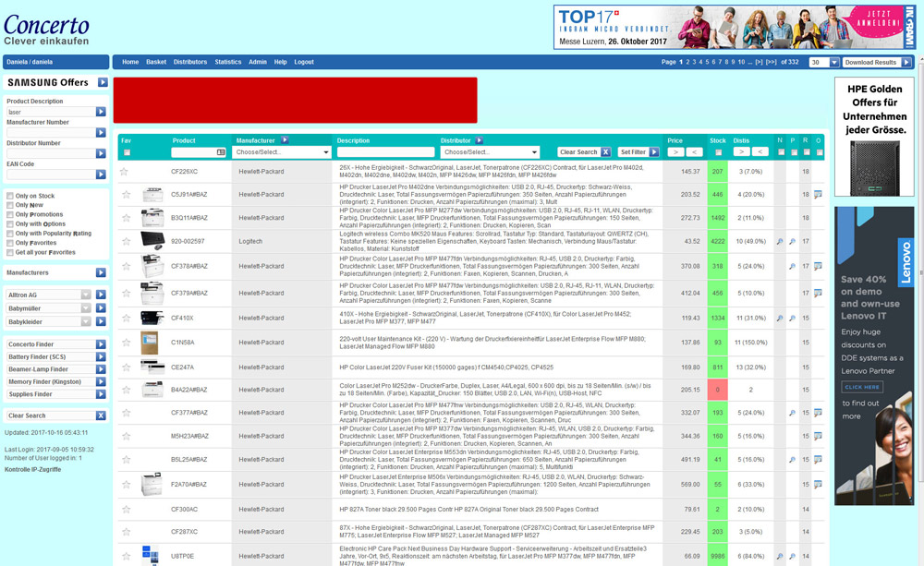Click arrow icon next to Distributor header

coord(479,140)
